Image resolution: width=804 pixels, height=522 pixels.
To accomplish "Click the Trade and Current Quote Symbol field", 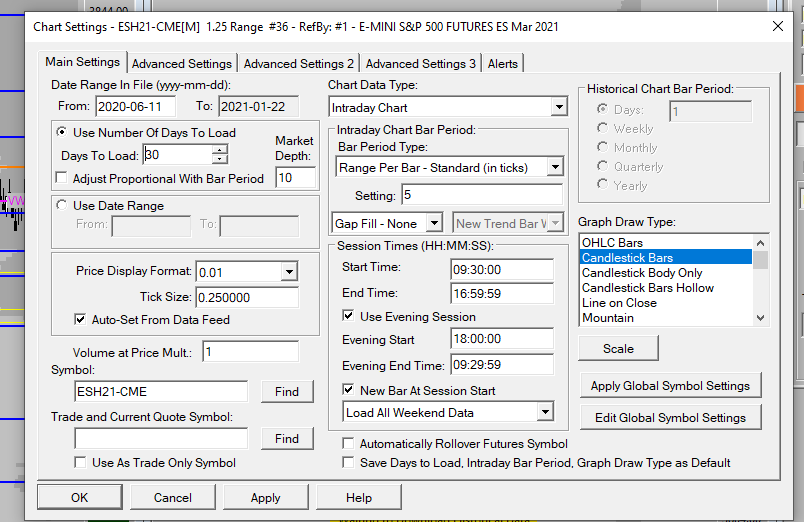I will pyautogui.click(x=161, y=438).
